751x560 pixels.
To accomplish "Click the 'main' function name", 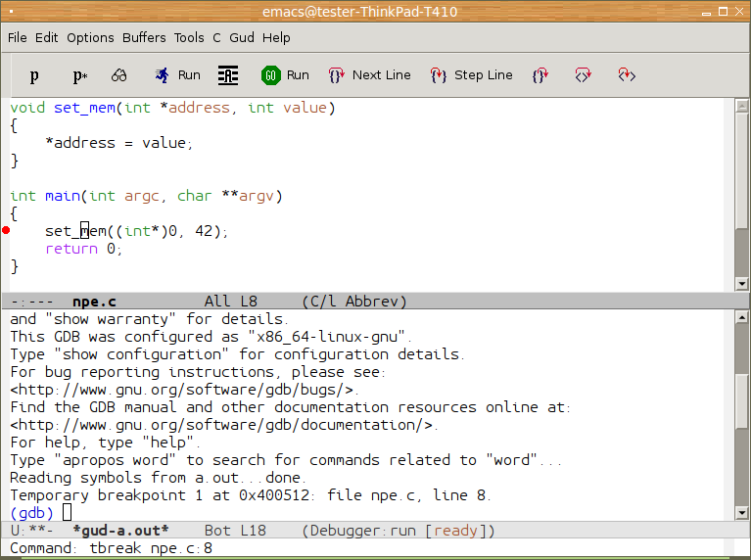I will coord(63,196).
